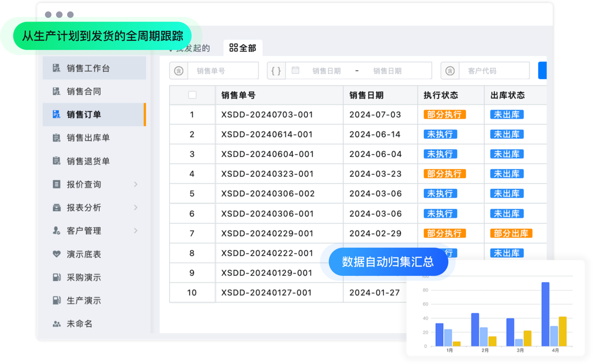This screenshot has height=364, width=593.
Task: Click the 销售合同 document icon
Action: (x=57, y=91)
